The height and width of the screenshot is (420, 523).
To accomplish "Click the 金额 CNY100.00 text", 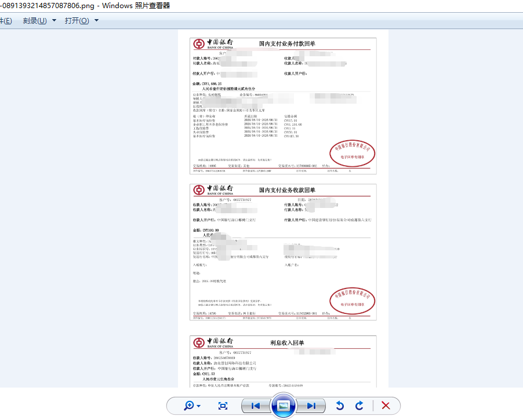I will tap(206, 231).
